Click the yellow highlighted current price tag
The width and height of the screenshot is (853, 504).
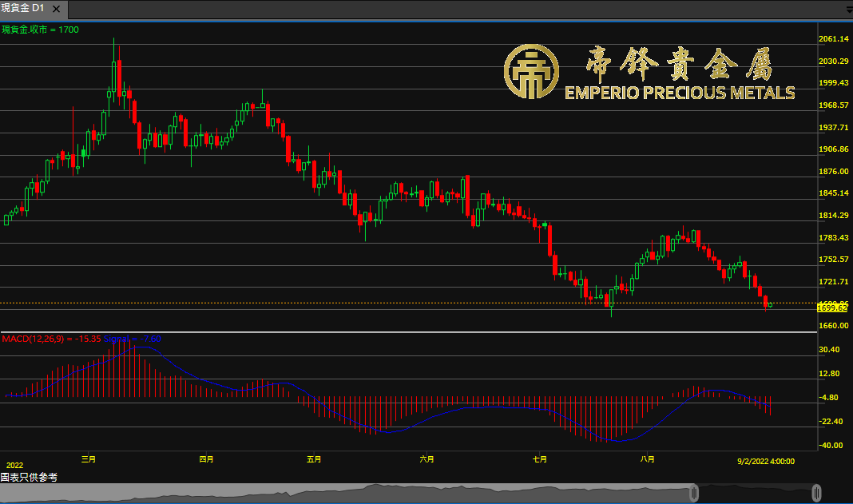832,308
